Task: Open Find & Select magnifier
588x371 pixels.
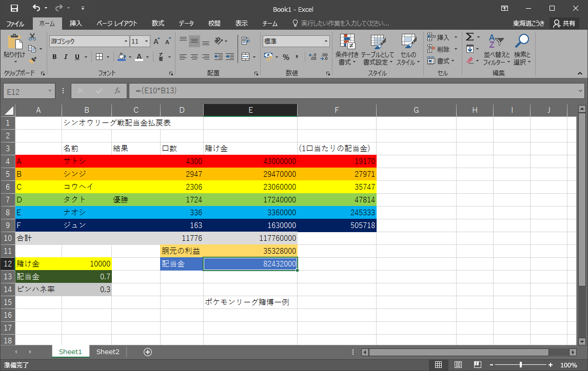Action: point(522,49)
